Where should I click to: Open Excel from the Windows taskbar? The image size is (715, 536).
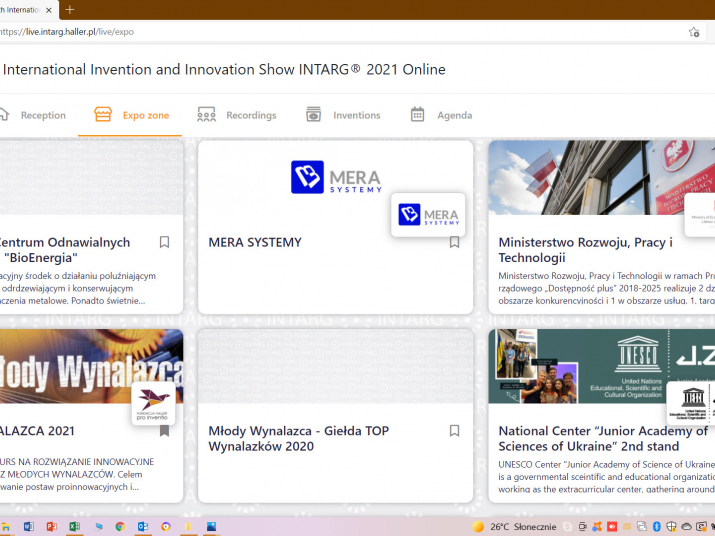[74, 526]
